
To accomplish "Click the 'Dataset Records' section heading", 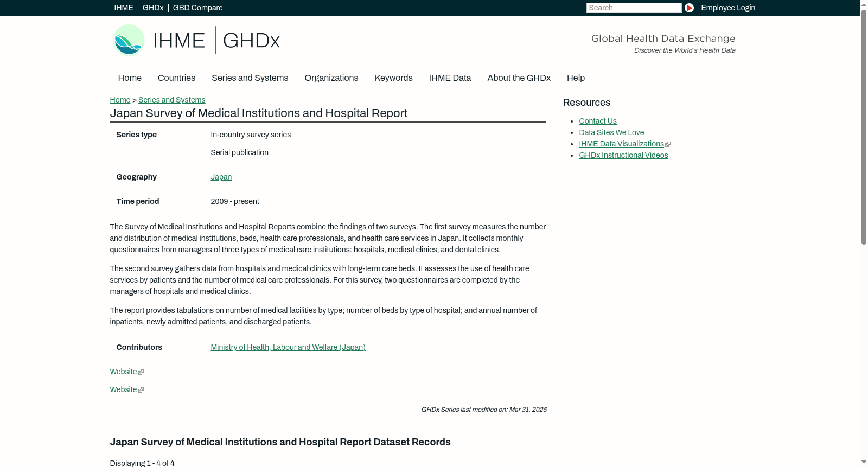I will [x=280, y=442].
